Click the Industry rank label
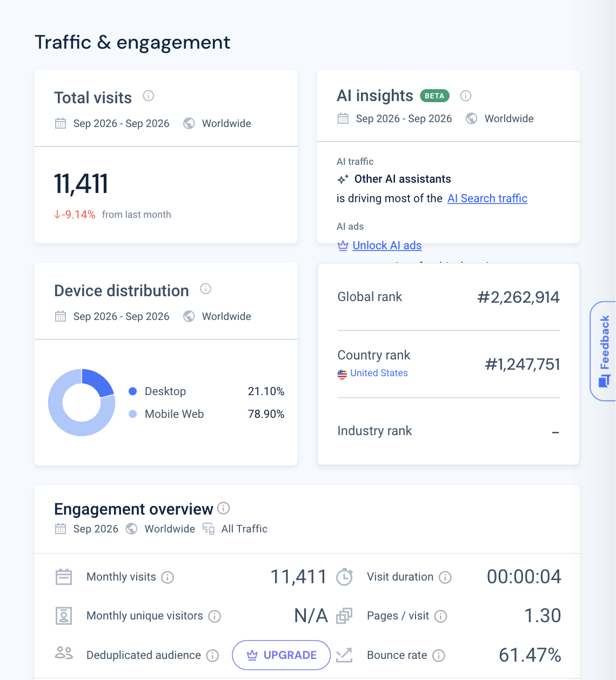The width and height of the screenshot is (616, 680). 374,431
